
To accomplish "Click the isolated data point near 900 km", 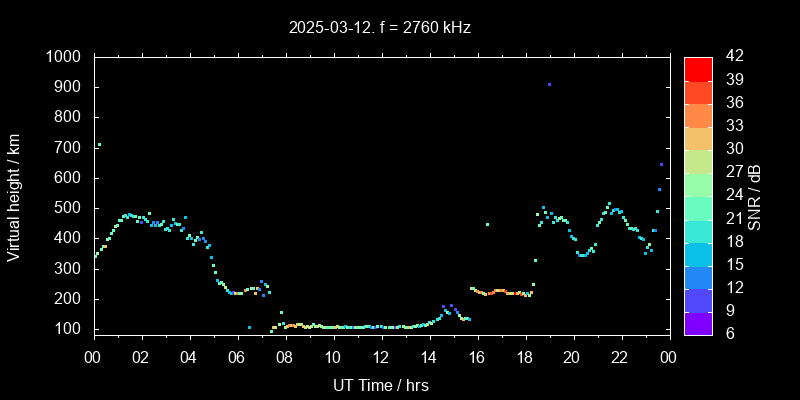I will [x=549, y=85].
